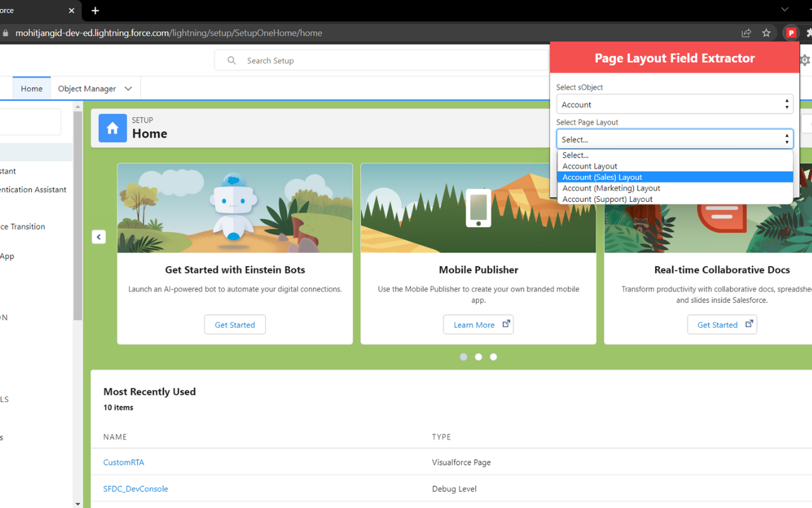Open the Object Manager tab
This screenshot has height=508, width=812.
pos(87,89)
